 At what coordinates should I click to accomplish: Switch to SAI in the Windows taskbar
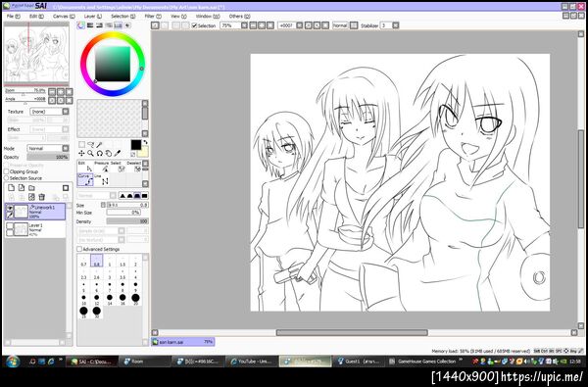[92, 362]
